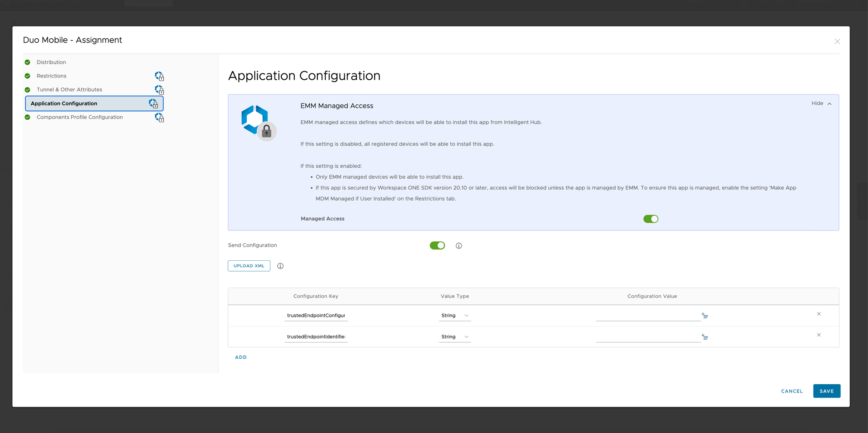Go to the Tunnel & Other Attributes step
This screenshot has width=868, height=433.
[69, 90]
